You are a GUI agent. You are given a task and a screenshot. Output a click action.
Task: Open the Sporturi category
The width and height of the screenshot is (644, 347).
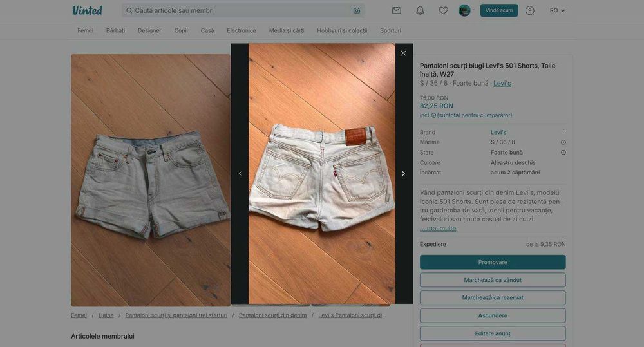(x=391, y=30)
